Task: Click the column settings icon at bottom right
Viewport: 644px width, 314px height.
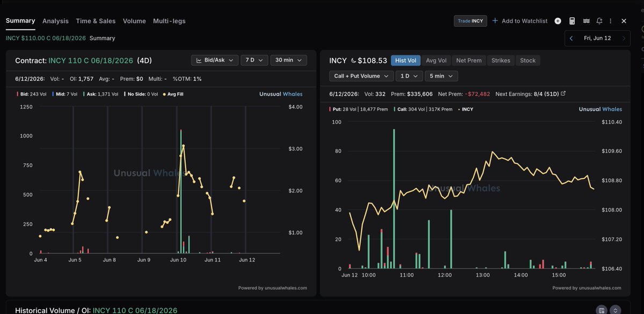Action: click(x=602, y=310)
